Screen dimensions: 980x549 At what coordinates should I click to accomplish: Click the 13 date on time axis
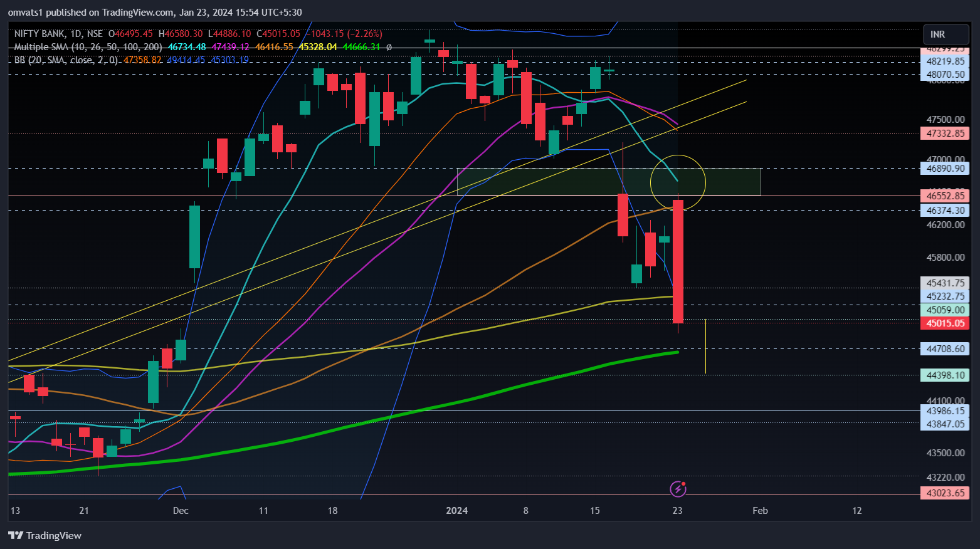tap(15, 511)
